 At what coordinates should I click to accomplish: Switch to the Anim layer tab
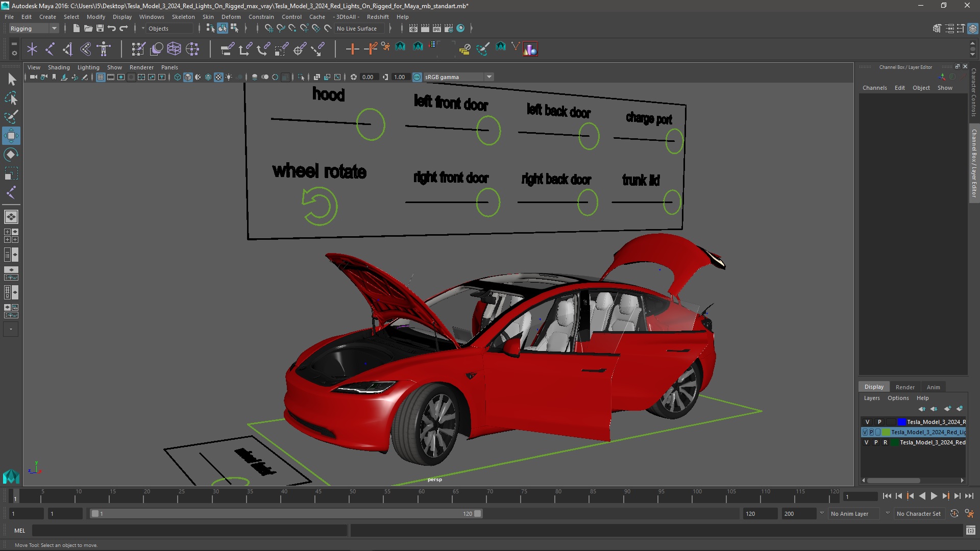(934, 387)
